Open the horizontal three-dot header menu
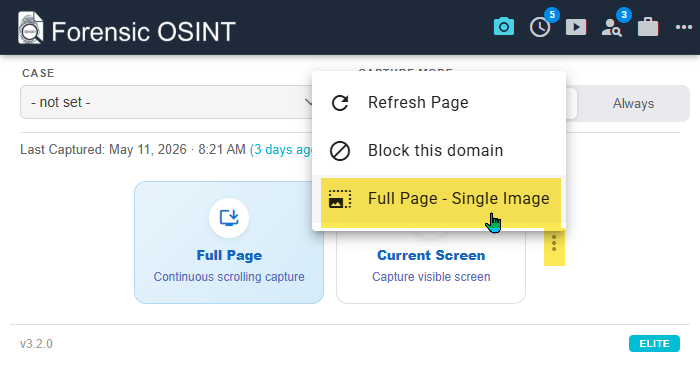The image size is (700, 370). (684, 28)
